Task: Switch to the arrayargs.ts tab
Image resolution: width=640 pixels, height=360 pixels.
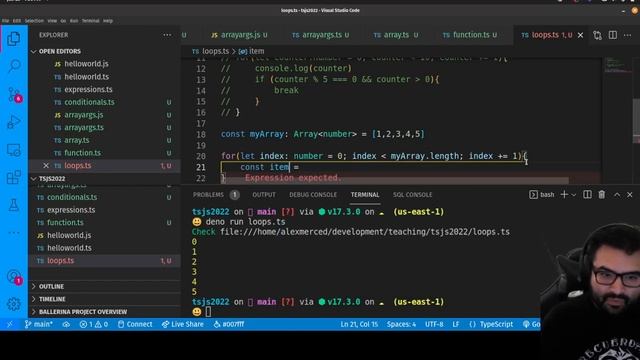Action: coord(321,35)
